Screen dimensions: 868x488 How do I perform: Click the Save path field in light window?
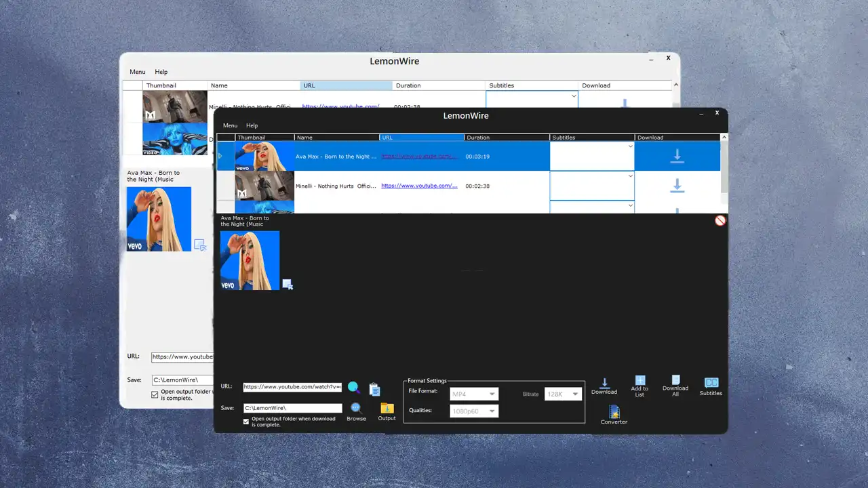coord(182,380)
